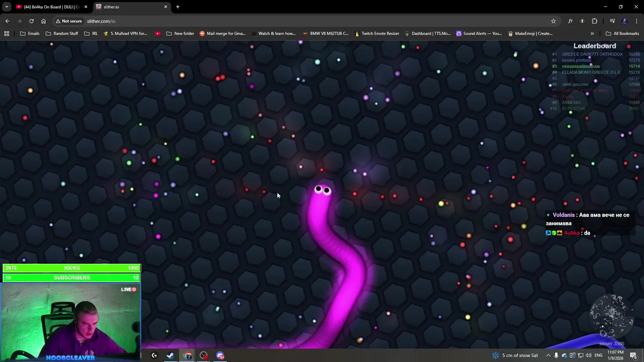The image size is (644, 362).
Task: Go back using the browser back arrow
Action: 7,21
